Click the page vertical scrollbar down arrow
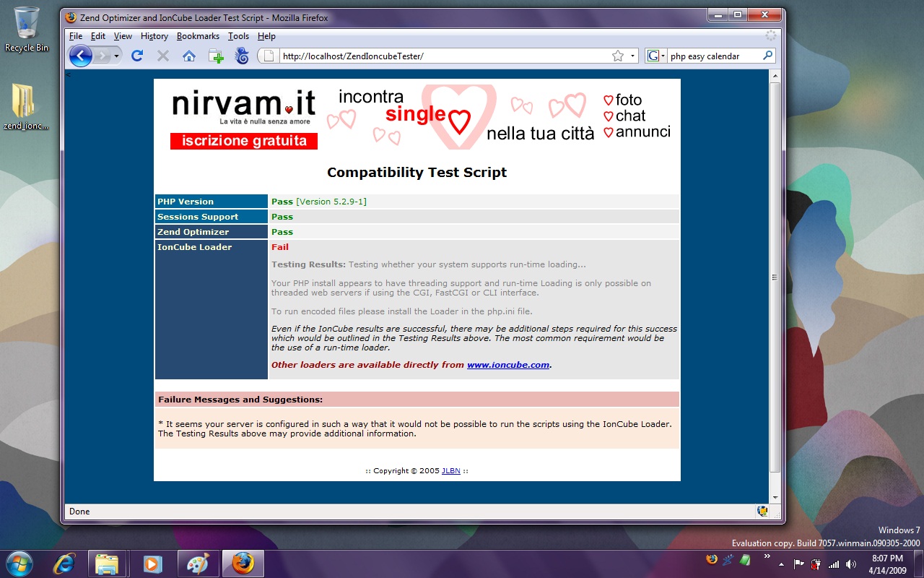The width and height of the screenshot is (924, 578). pos(775,497)
